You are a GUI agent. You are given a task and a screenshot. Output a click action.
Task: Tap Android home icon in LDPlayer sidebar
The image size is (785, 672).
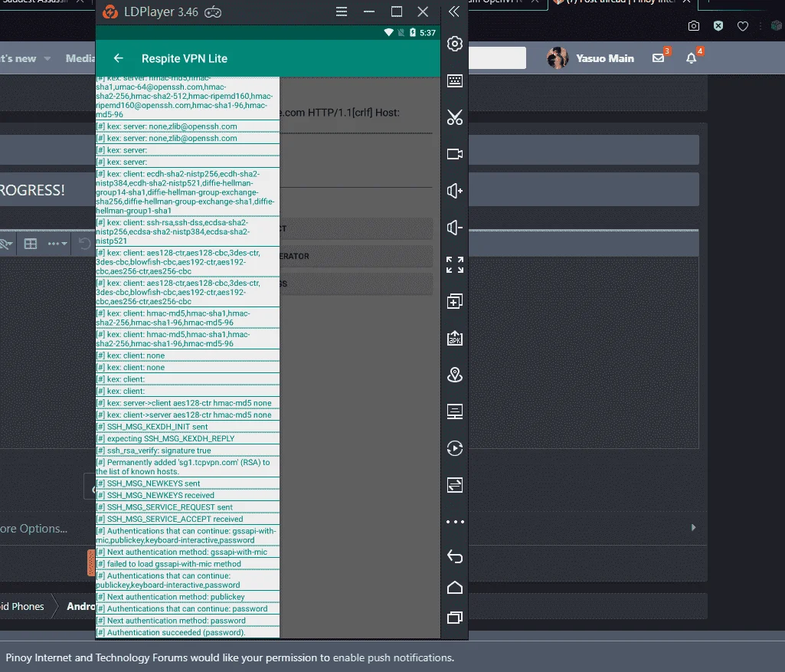coord(455,588)
